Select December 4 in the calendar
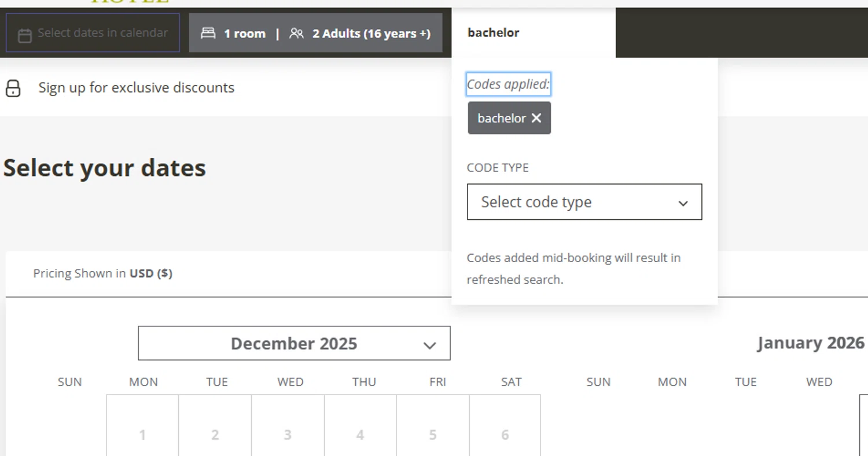The width and height of the screenshot is (868, 456). 360,425
